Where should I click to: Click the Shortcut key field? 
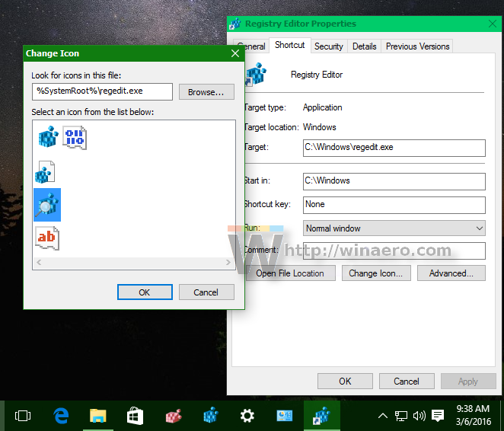tap(394, 205)
